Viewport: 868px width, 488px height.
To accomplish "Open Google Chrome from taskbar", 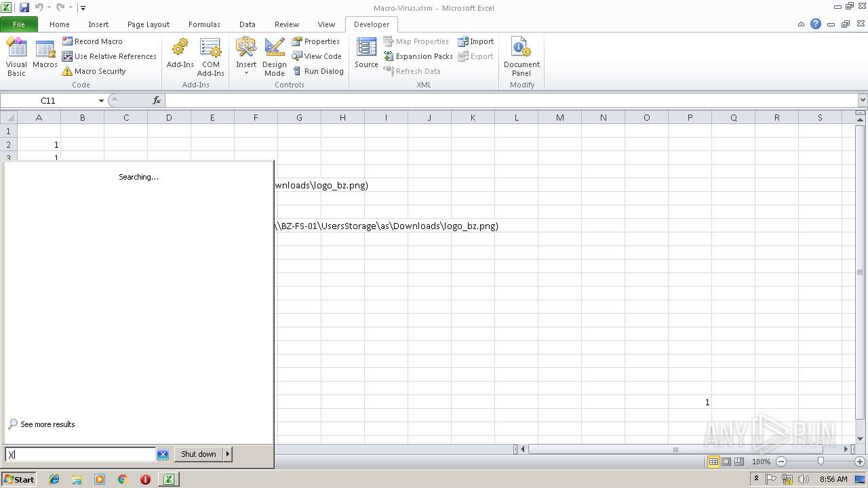I will coord(122,479).
